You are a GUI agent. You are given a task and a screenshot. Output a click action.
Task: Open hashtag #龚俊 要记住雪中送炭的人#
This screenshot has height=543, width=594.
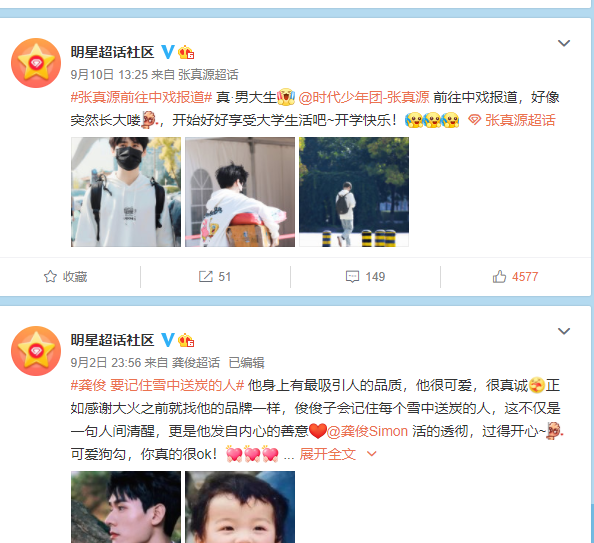157,385
